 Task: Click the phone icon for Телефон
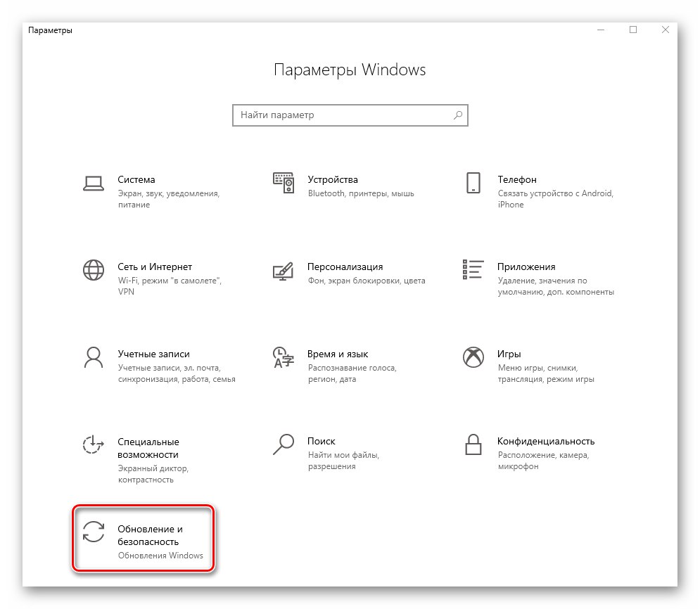[x=473, y=183]
